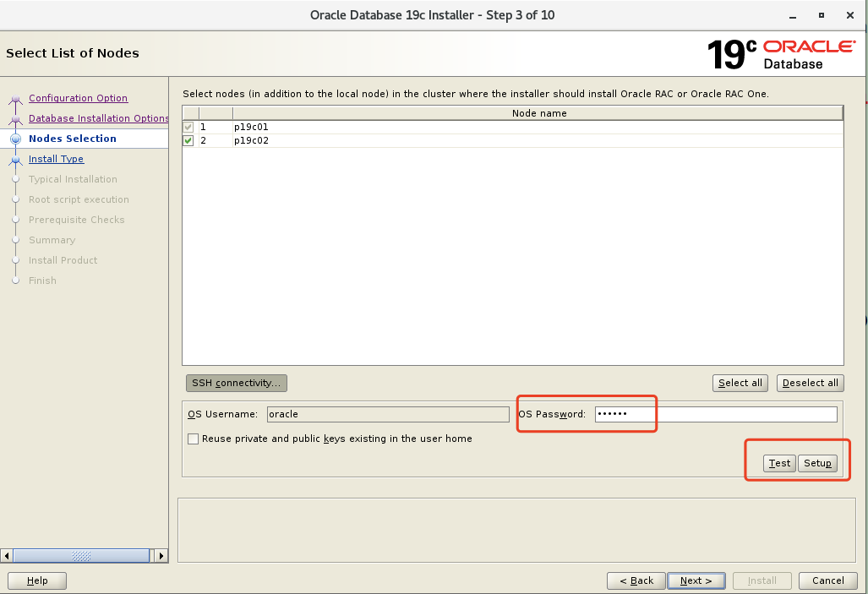
Task: Click the Select all button
Action: 740,383
